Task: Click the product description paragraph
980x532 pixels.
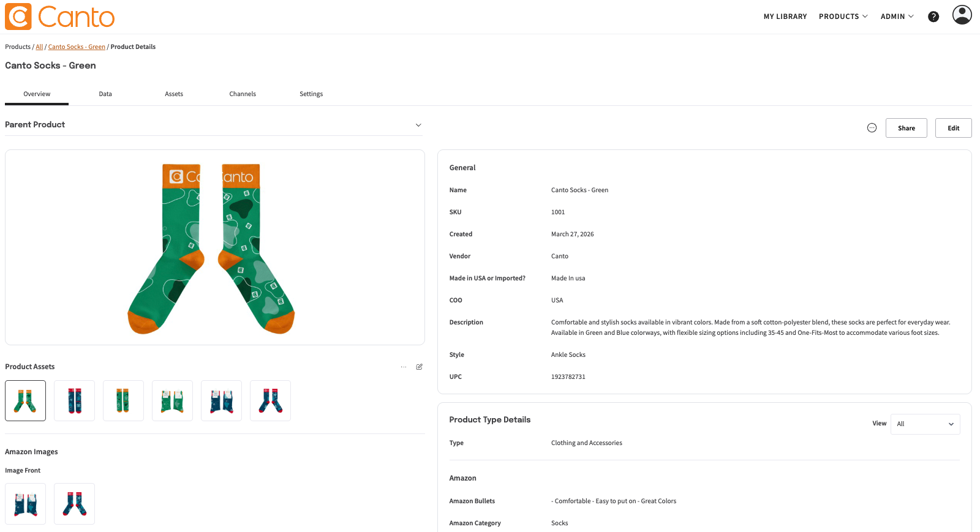Action: pyautogui.click(x=751, y=328)
